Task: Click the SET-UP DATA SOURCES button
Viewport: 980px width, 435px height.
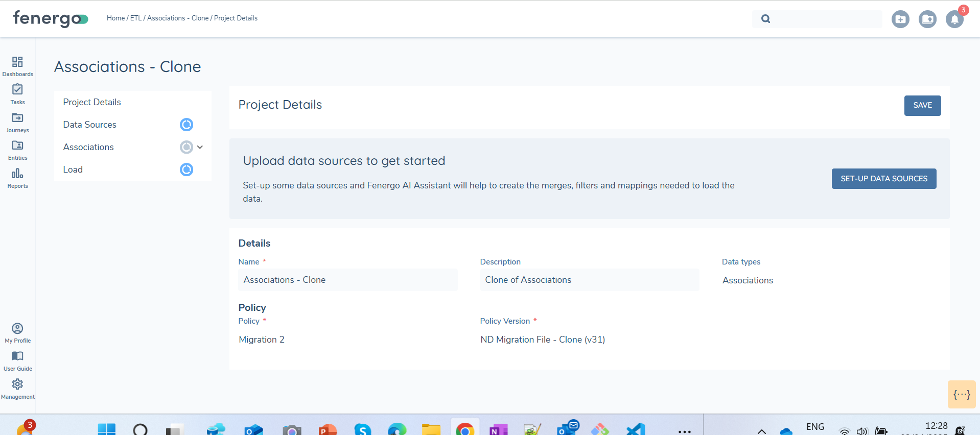Action: point(883,179)
